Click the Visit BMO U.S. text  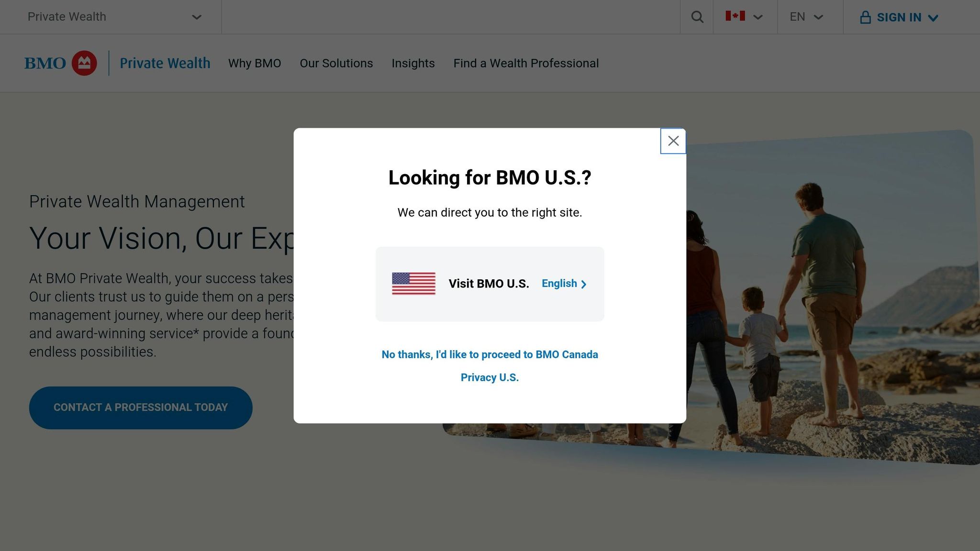click(x=489, y=284)
